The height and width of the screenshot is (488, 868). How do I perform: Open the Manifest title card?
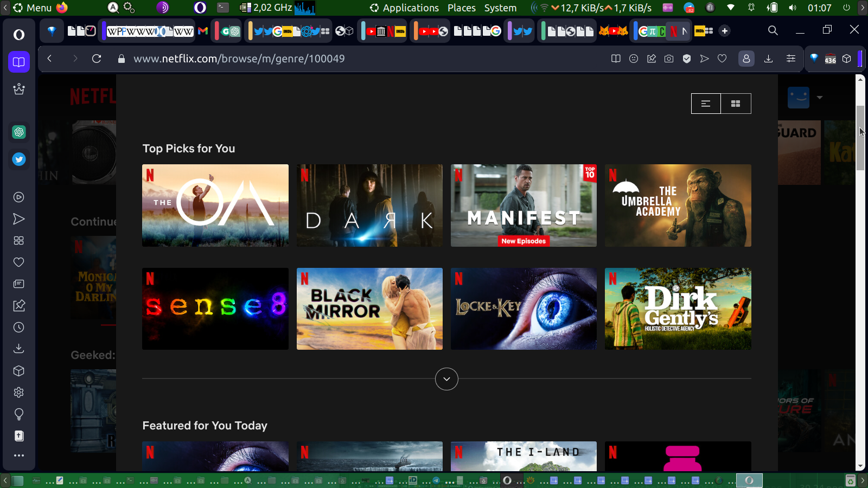524,206
